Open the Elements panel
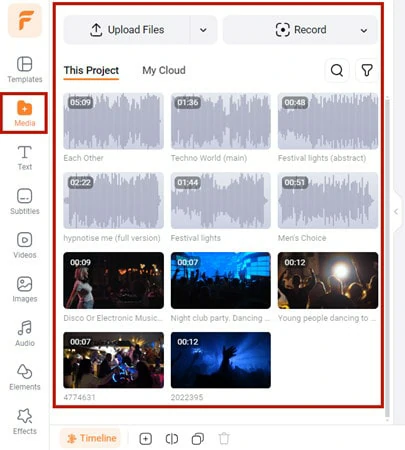The image size is (405, 450). 25,377
